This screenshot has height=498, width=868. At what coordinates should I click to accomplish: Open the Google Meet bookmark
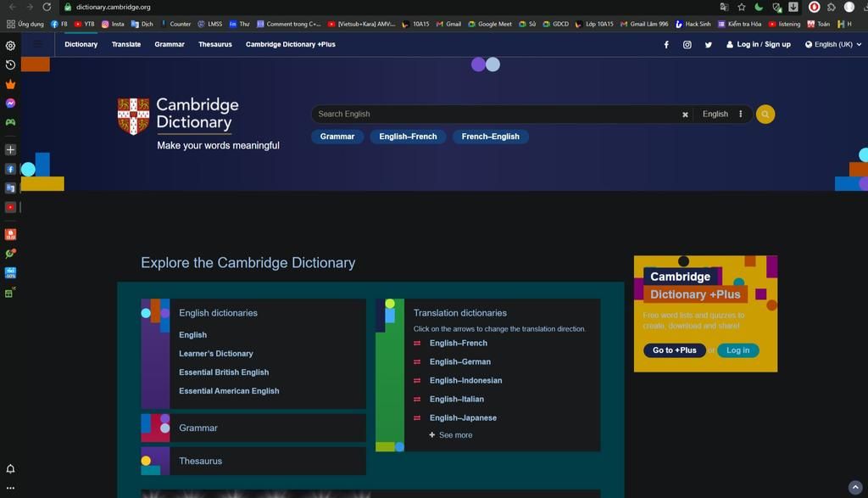click(490, 24)
